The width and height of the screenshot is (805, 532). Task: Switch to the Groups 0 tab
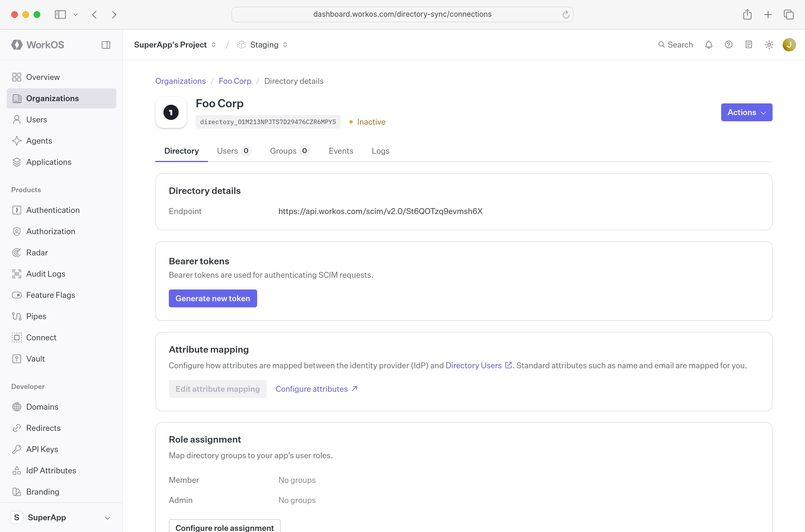[x=290, y=151]
